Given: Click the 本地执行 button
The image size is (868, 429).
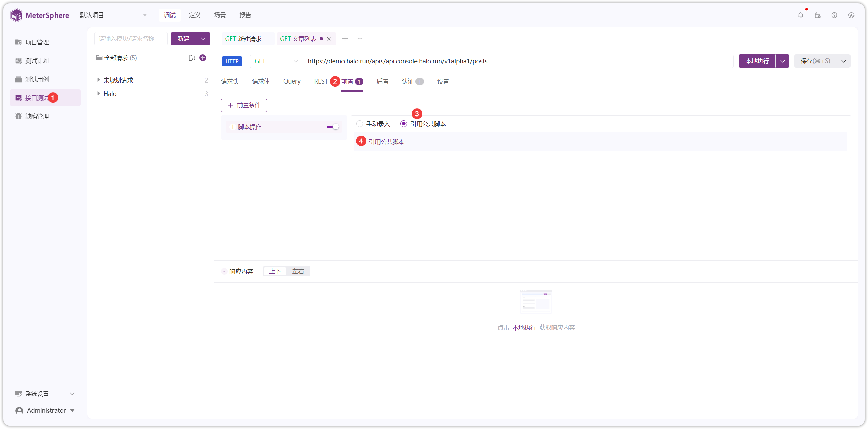Looking at the screenshot, I should pyautogui.click(x=757, y=61).
